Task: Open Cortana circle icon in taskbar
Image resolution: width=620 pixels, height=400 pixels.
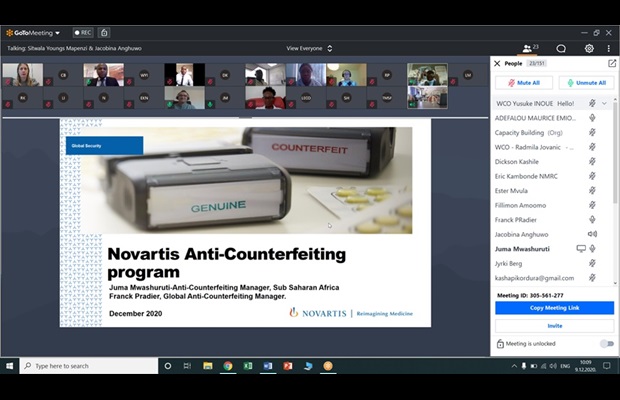Action: (168, 366)
